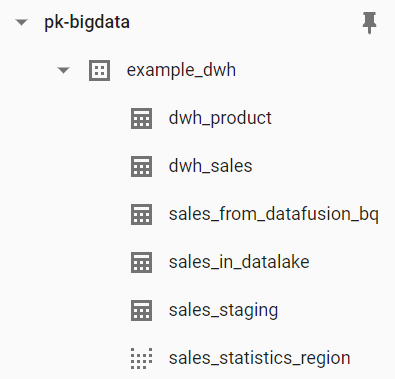The width and height of the screenshot is (395, 379).
Task: Click the sales_in_datalake table icon
Action: [141, 262]
